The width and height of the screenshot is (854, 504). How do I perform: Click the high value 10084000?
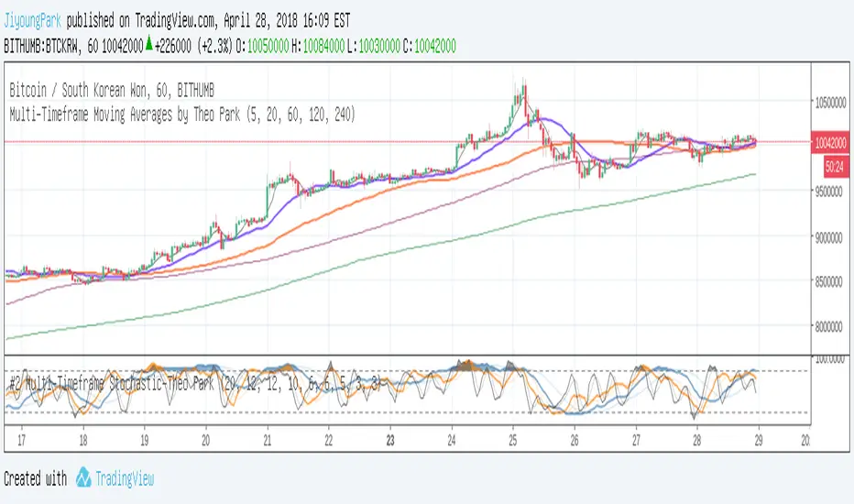pyautogui.click(x=323, y=47)
